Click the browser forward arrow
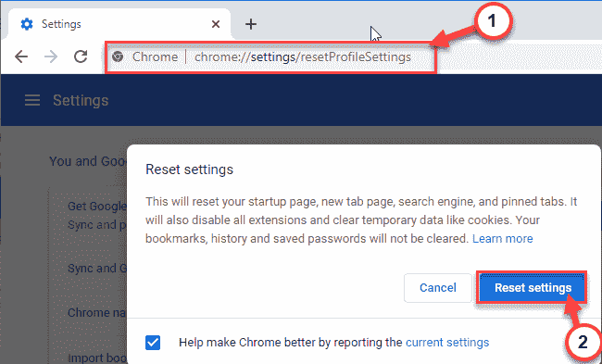Viewport: 602px width, 364px height. 51,56
